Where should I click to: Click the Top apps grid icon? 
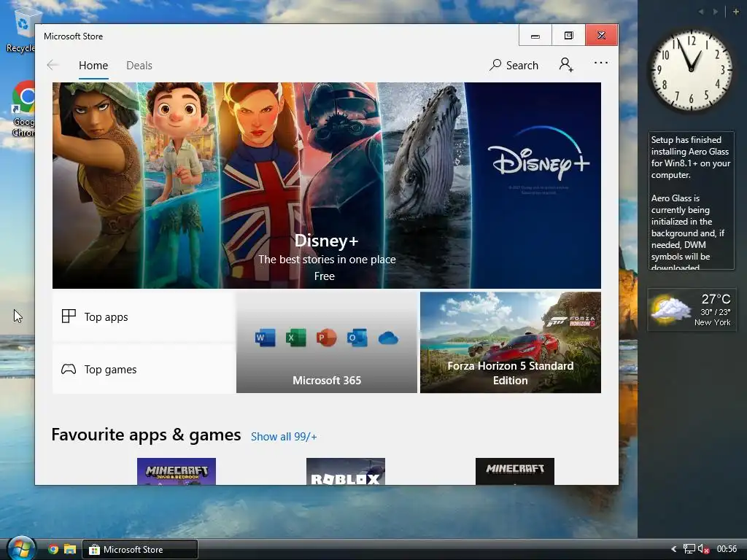69,316
